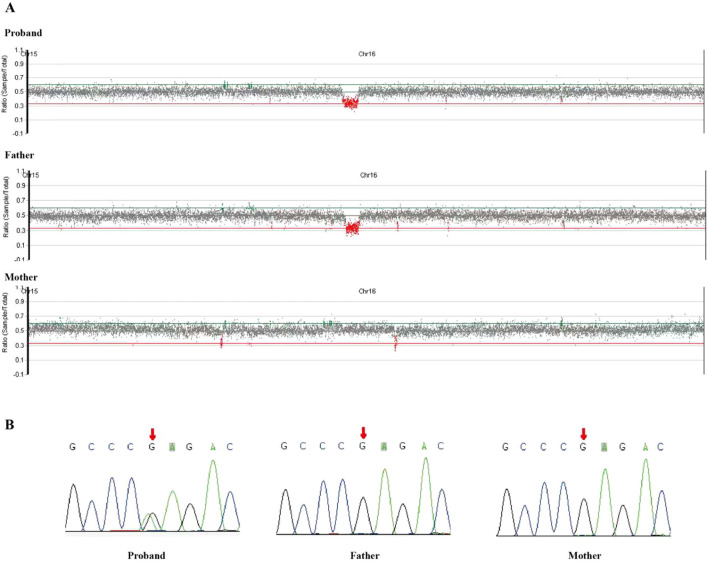The image size is (708, 563).
Task: Click the panel letter "A"
Action: click(x=9, y=7)
